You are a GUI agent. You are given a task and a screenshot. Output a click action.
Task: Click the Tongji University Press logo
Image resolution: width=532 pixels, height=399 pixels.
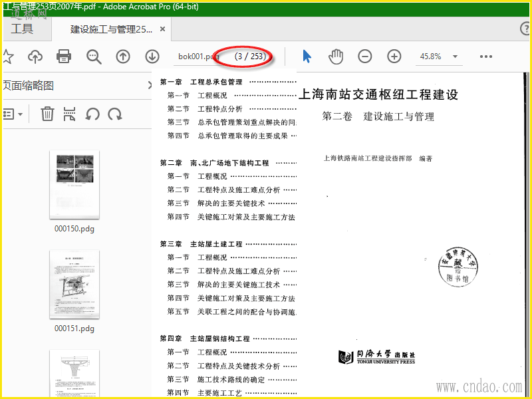[x=376, y=357]
